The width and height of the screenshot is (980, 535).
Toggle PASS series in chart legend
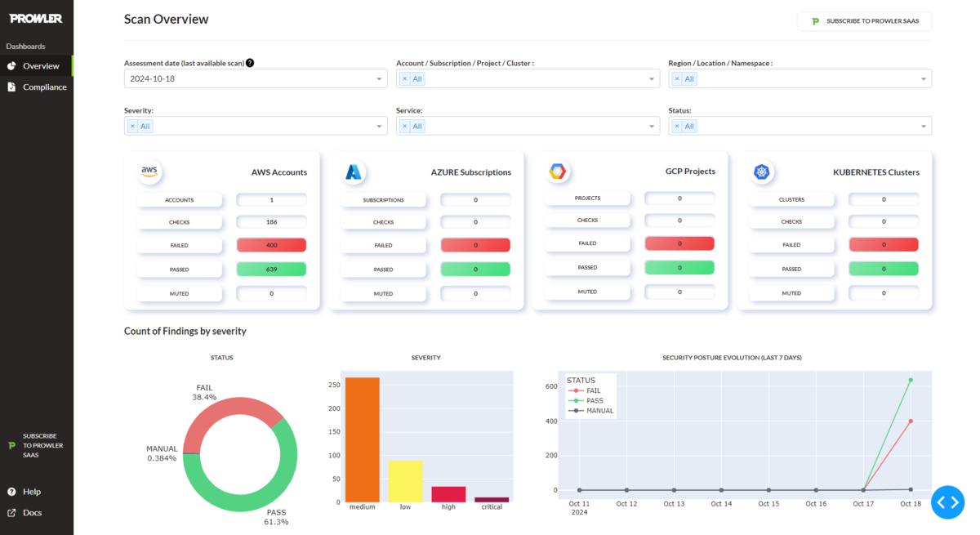point(585,401)
